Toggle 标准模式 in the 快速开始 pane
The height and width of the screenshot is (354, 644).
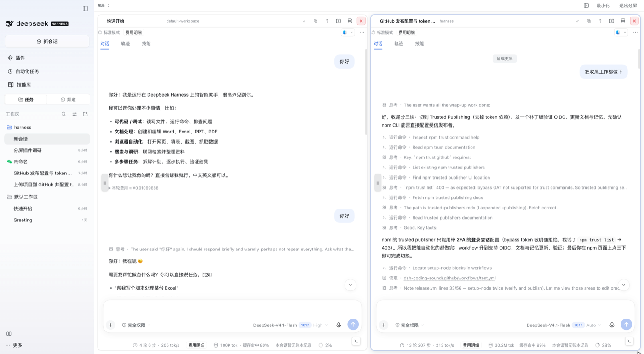[x=109, y=33]
